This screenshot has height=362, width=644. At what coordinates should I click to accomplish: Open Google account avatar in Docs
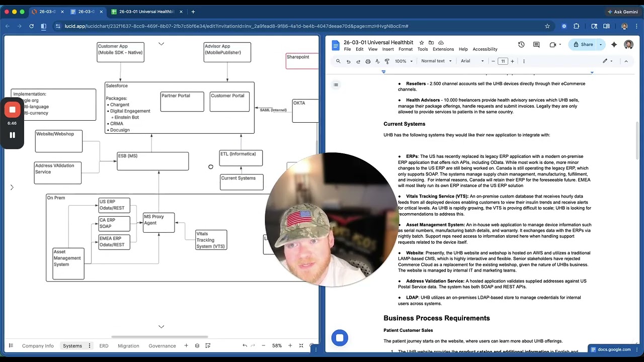click(628, 45)
